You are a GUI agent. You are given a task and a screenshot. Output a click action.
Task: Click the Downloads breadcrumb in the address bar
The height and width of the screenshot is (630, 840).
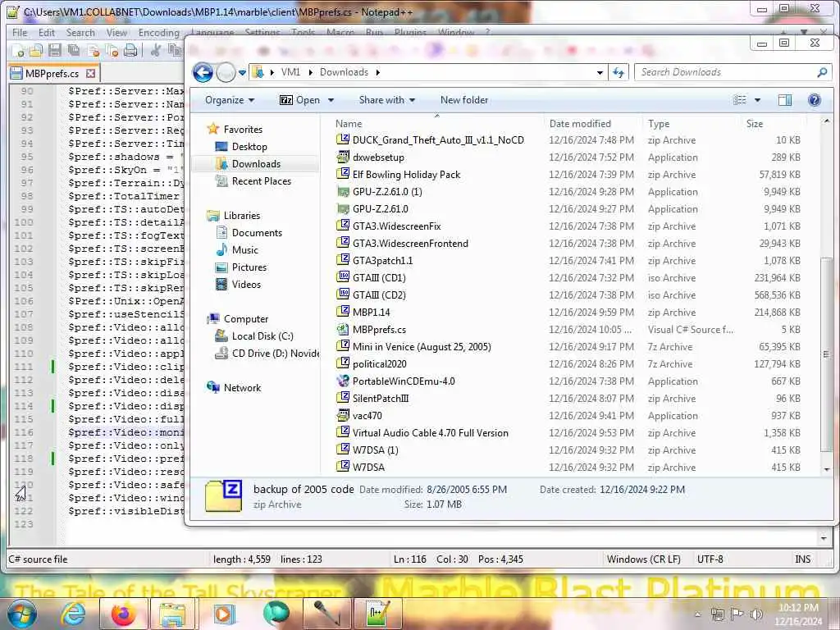point(344,72)
